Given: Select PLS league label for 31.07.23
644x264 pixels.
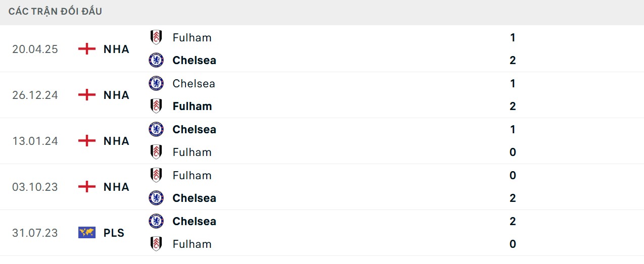Looking at the screenshot, I should tap(114, 233).
